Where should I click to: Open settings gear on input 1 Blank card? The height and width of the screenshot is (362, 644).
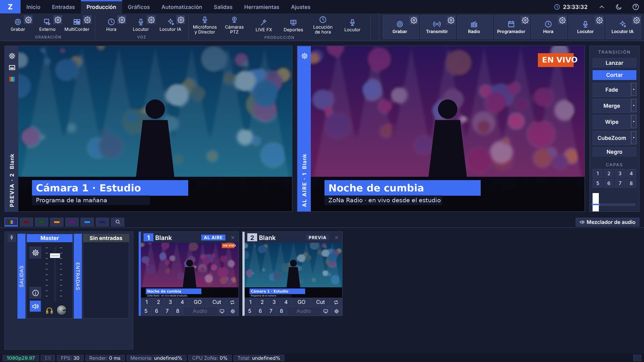pos(233,311)
